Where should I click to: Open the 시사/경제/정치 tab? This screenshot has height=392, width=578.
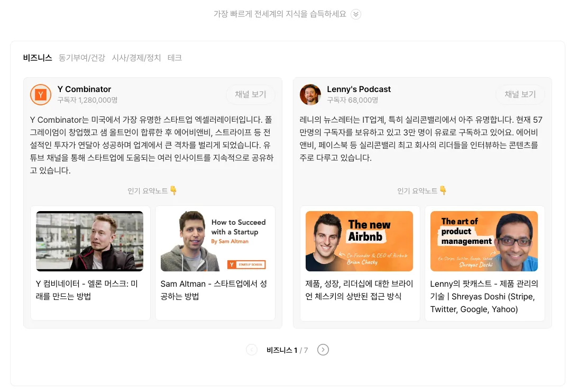coord(136,58)
